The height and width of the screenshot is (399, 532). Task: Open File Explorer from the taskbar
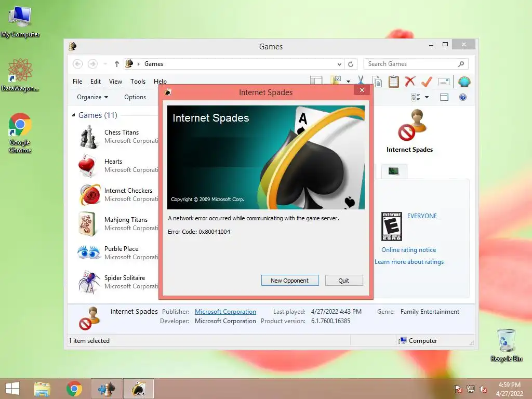click(42, 389)
